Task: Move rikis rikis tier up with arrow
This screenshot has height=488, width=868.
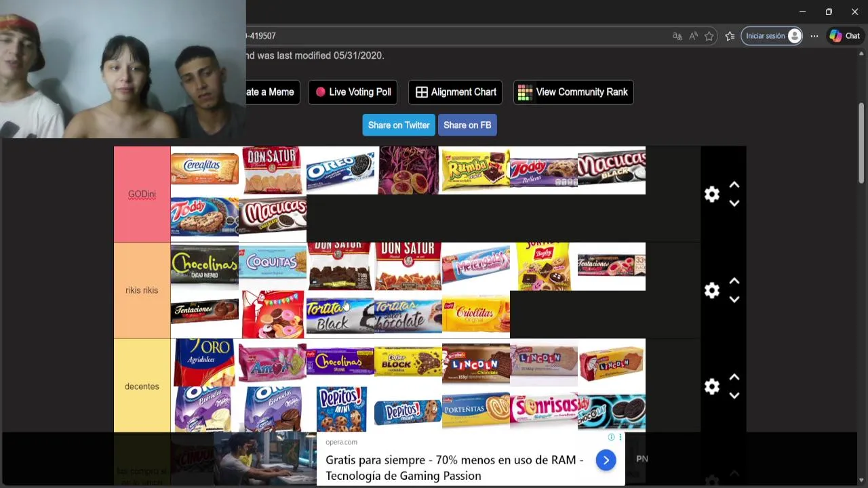Action: 734,281
